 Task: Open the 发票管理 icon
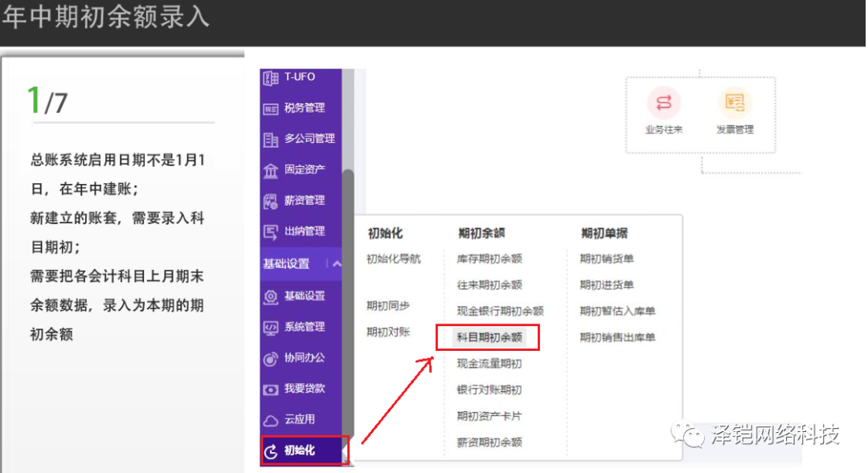click(735, 103)
